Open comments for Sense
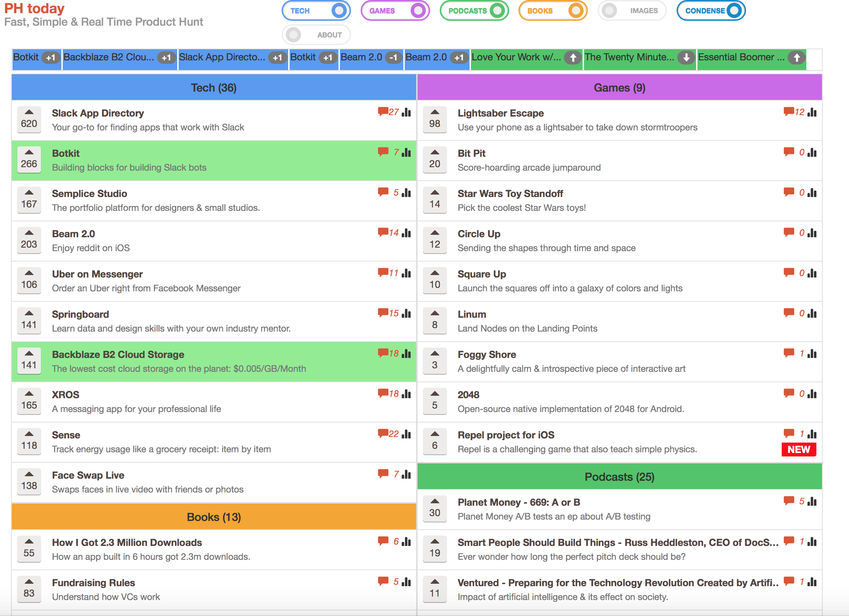 point(388,434)
